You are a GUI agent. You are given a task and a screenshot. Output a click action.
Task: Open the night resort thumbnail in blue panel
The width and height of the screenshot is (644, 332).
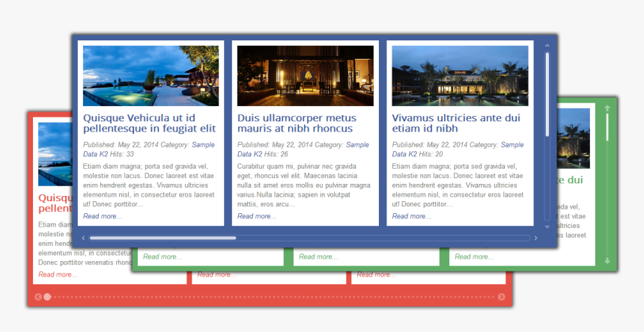(460, 76)
